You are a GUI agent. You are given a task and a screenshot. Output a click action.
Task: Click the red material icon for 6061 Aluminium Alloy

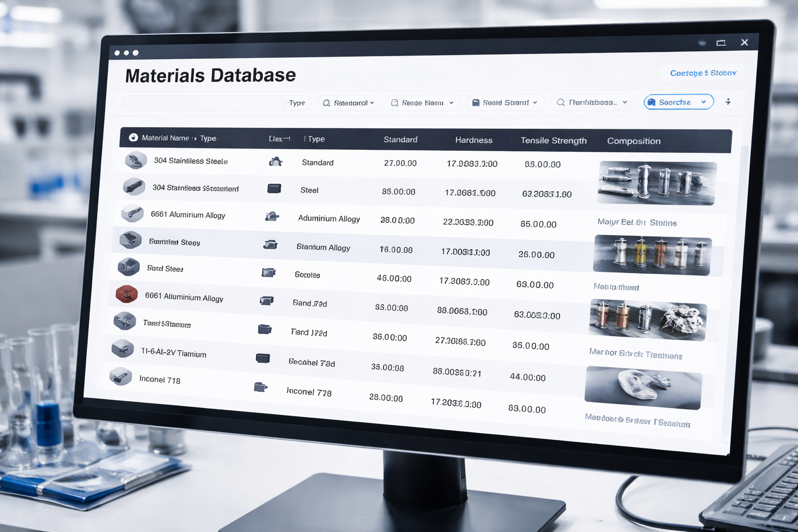126,295
